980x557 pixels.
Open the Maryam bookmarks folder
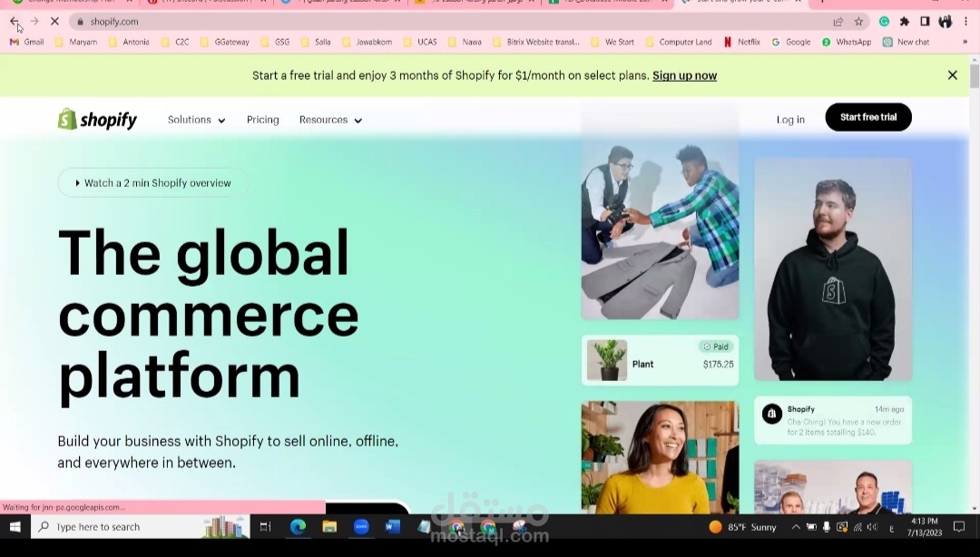(x=76, y=42)
